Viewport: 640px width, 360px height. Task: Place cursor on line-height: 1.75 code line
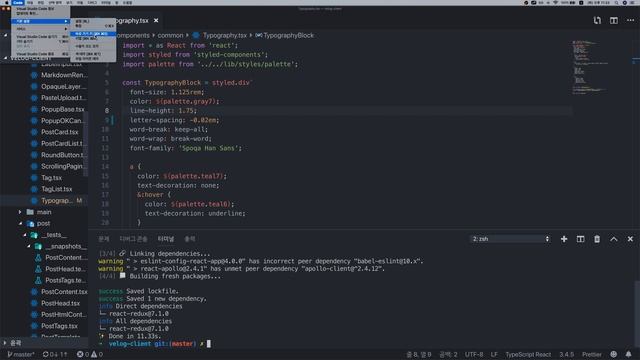pos(163,111)
